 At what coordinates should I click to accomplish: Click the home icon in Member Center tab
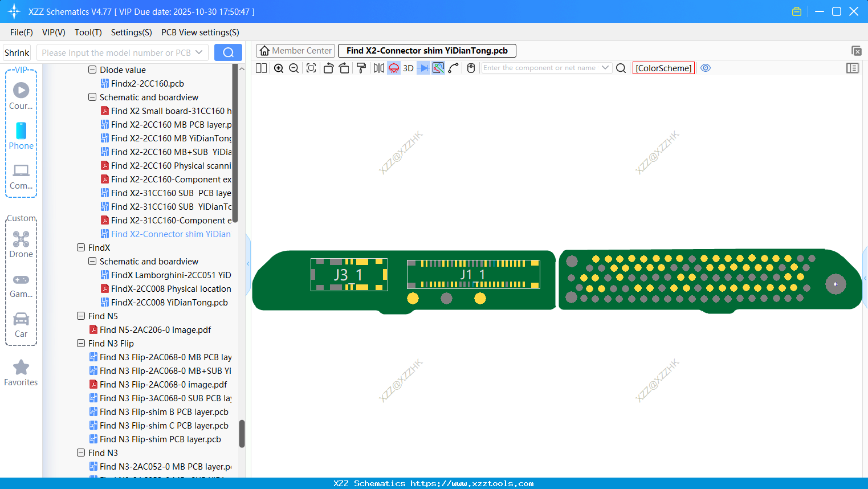[264, 51]
